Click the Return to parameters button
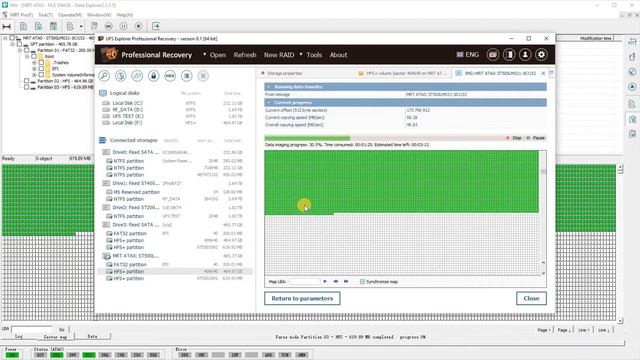The image size is (640, 360). coord(302,298)
